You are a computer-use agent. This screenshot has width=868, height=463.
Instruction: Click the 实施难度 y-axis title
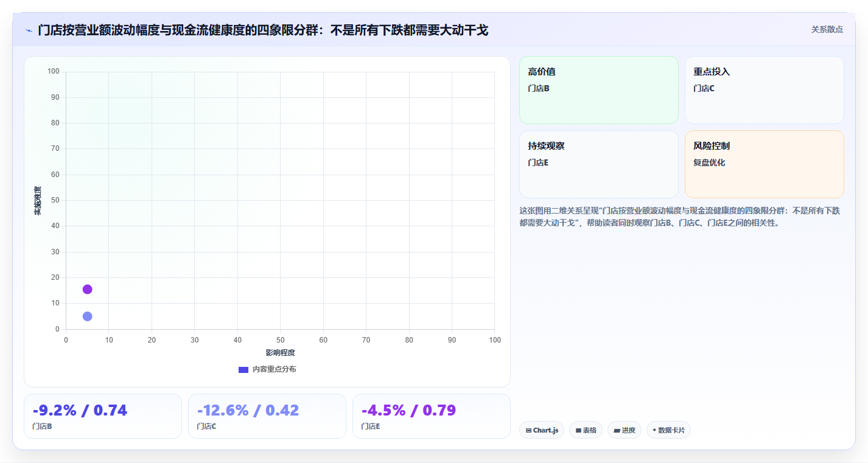(38, 201)
